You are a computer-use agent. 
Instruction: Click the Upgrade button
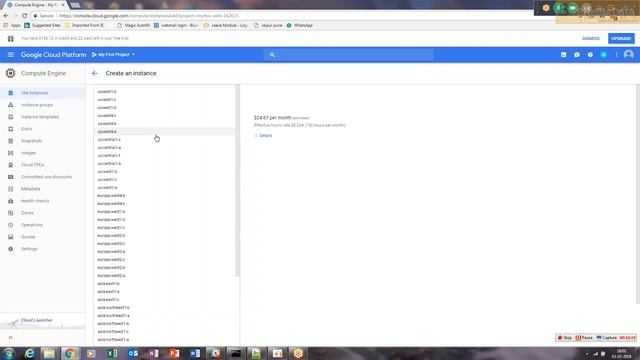point(621,38)
